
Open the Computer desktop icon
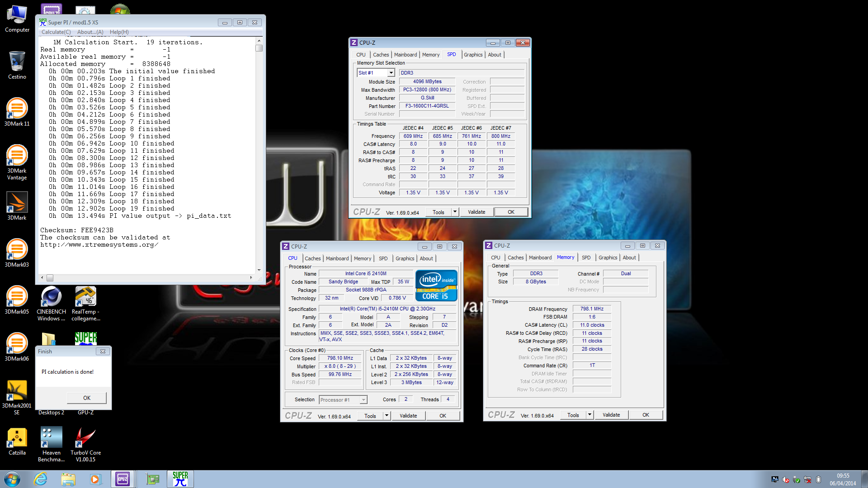click(x=17, y=19)
